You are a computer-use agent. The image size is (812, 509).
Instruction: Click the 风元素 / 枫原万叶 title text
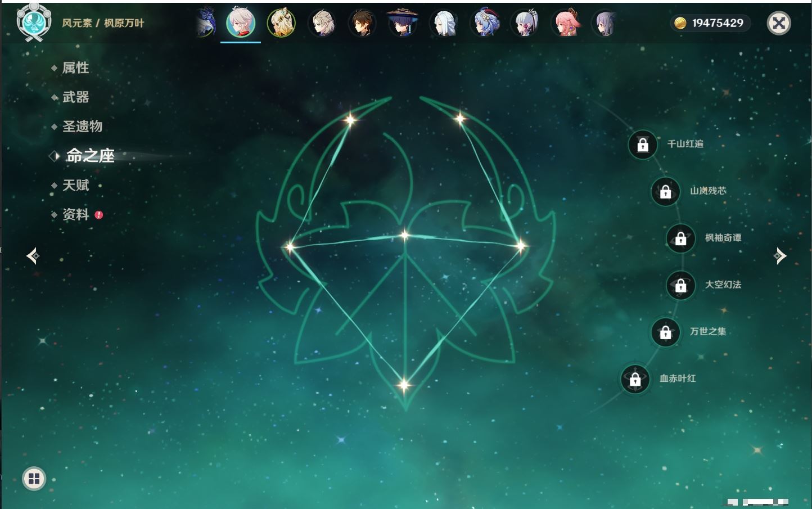click(103, 23)
